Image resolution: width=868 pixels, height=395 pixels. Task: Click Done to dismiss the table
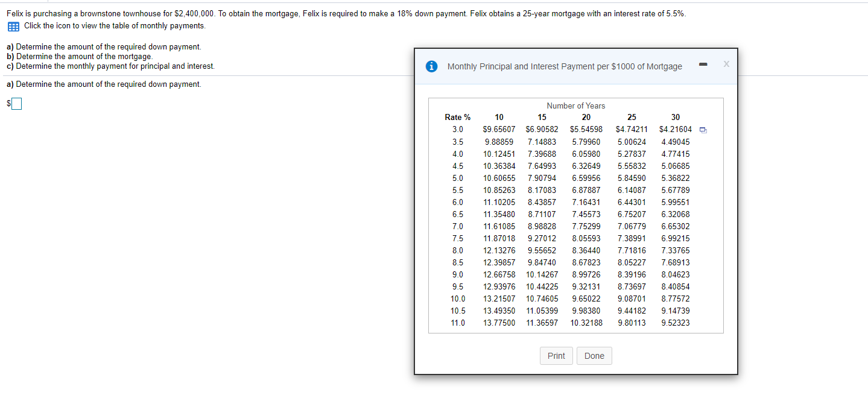(594, 356)
